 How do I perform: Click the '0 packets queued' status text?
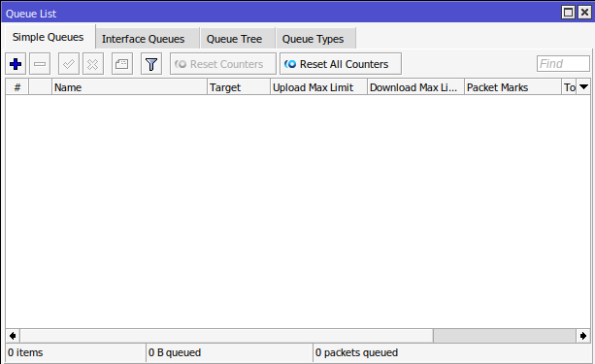point(356,352)
